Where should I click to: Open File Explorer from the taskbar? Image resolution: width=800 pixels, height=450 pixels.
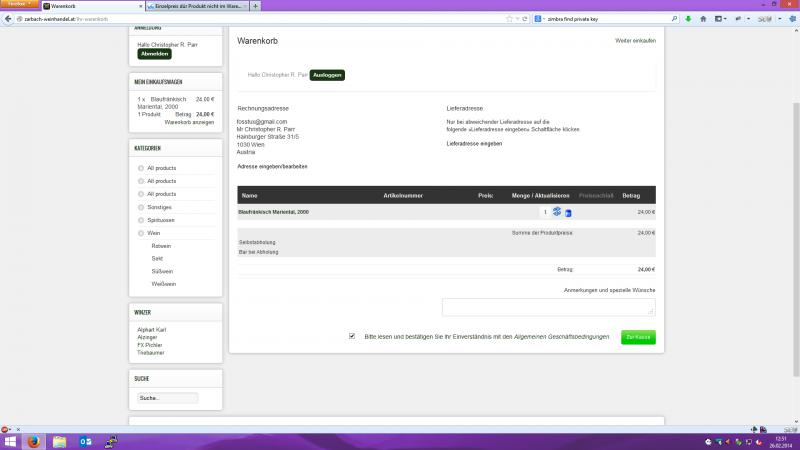tap(59, 441)
